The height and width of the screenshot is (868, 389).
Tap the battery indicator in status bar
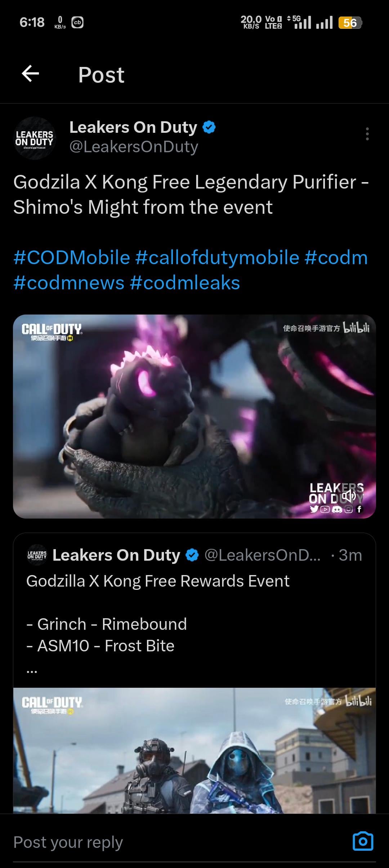(x=350, y=23)
